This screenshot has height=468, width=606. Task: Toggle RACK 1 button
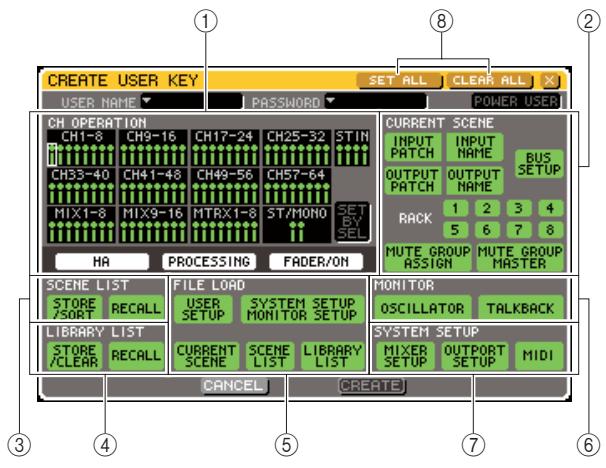click(x=456, y=208)
